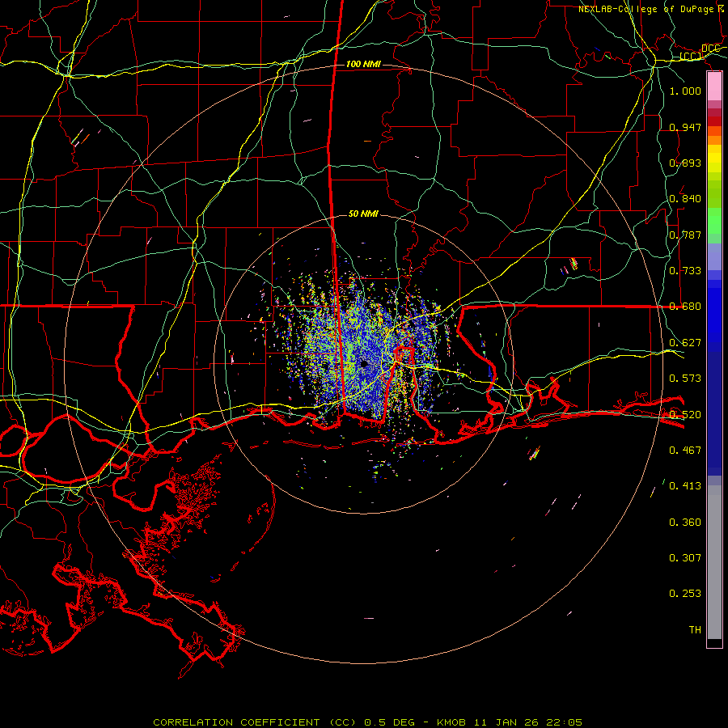The height and width of the screenshot is (728, 728).
Task: Click the 1.000 value on the color scale
Action: tap(685, 91)
